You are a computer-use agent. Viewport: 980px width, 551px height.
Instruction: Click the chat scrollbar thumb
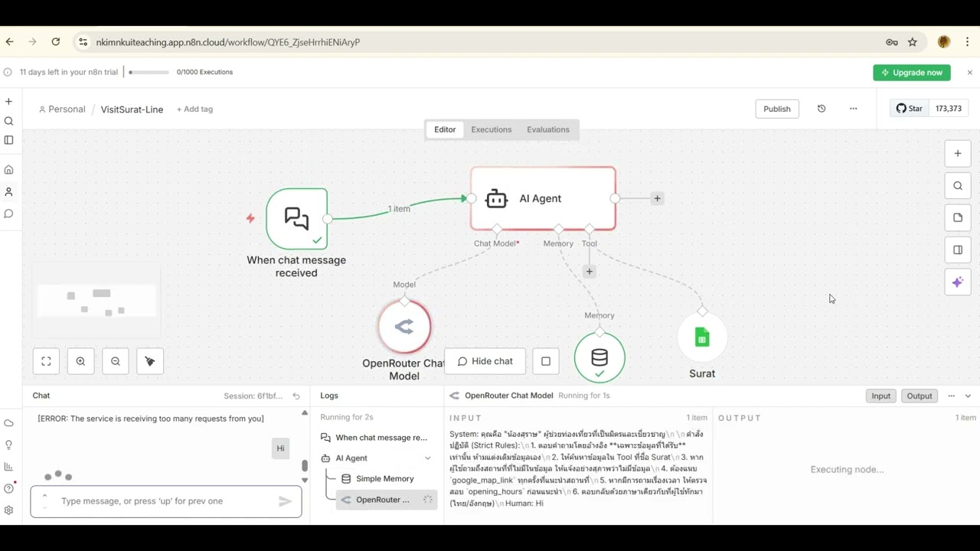305,465
